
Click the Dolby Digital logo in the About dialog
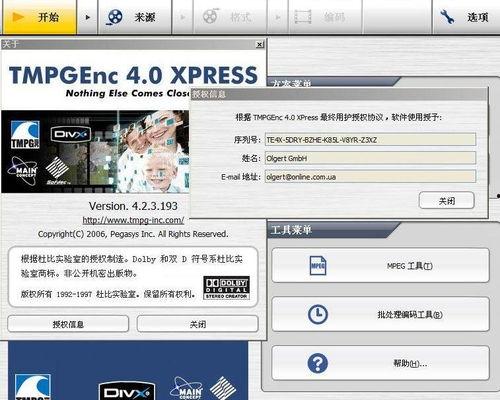[226, 288]
